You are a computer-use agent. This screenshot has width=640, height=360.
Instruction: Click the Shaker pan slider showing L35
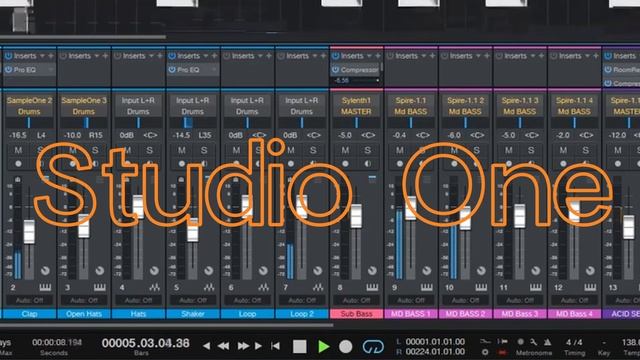pos(193,122)
